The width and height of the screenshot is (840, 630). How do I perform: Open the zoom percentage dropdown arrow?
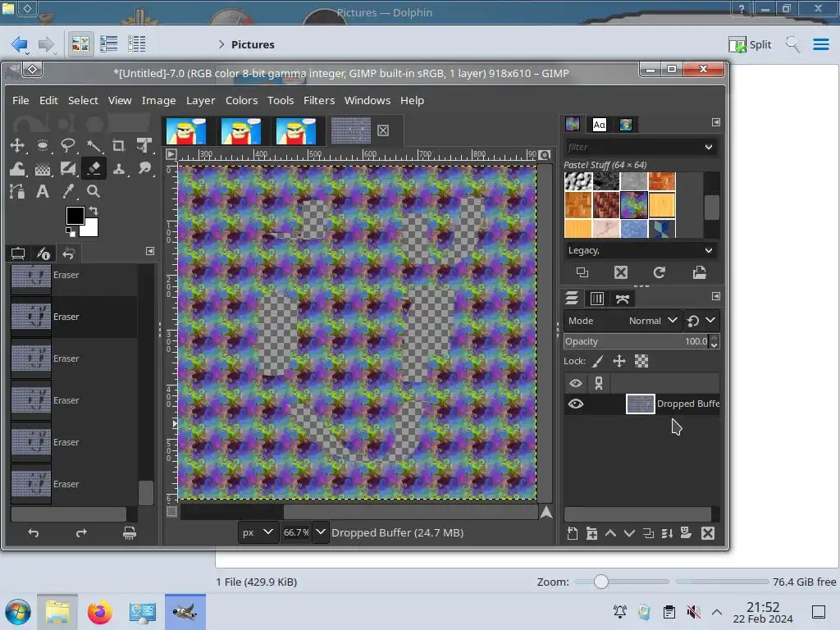(321, 532)
